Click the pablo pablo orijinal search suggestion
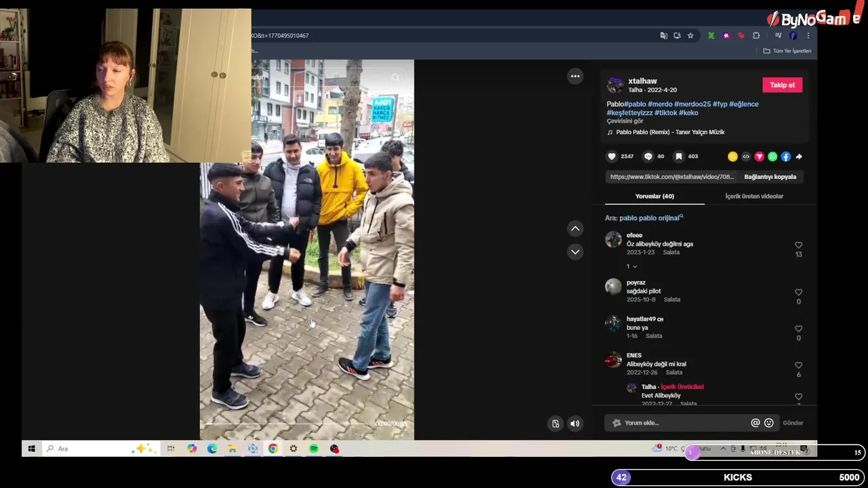868x488 pixels. [651, 218]
